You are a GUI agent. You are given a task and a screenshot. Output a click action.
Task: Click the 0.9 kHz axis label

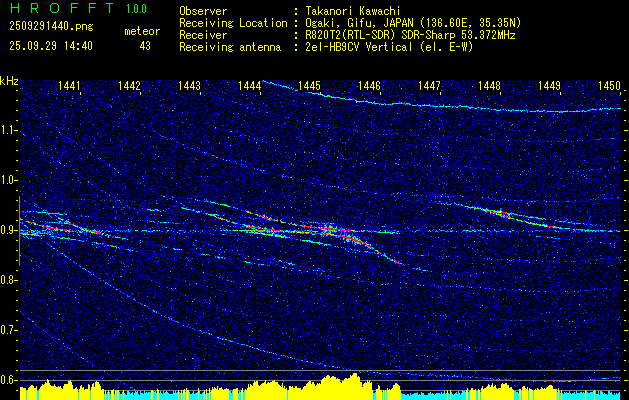[8, 230]
